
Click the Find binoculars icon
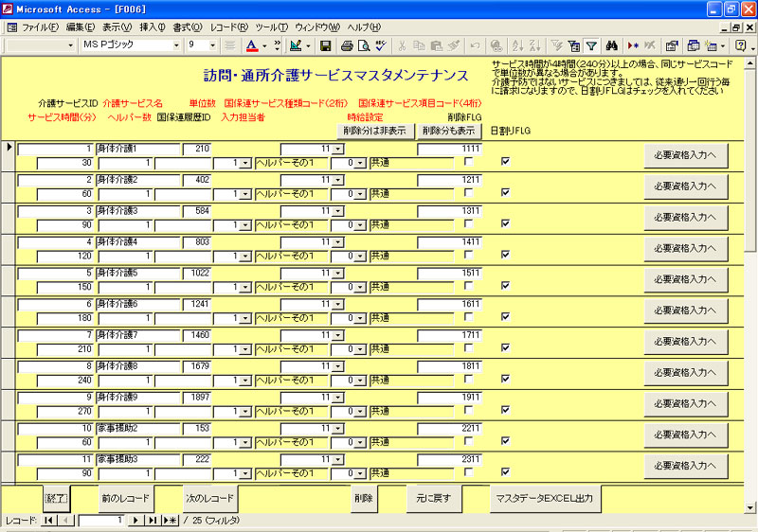pyautogui.click(x=611, y=45)
